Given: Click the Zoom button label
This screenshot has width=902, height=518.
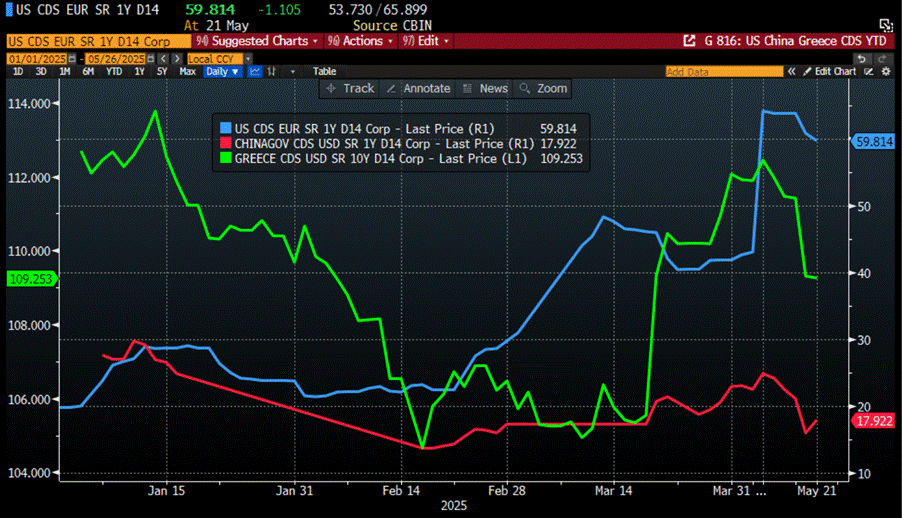Looking at the screenshot, I should coord(552,89).
